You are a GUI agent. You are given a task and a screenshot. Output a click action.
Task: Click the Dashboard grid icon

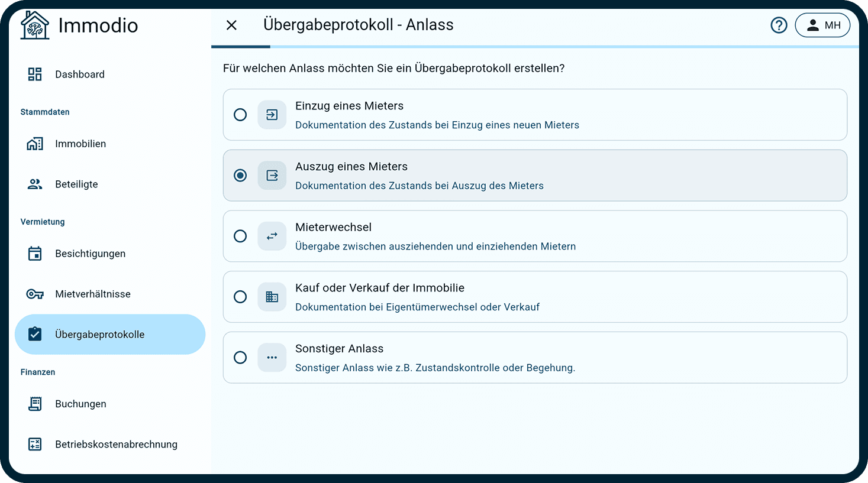pos(35,74)
